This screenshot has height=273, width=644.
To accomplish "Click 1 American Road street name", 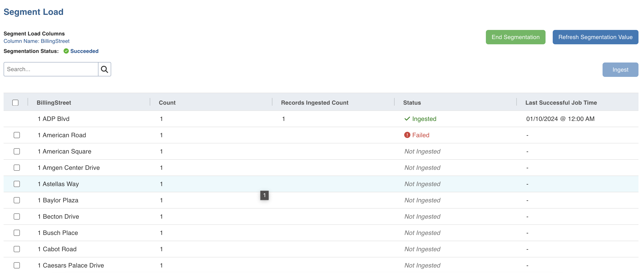I will tap(62, 135).
